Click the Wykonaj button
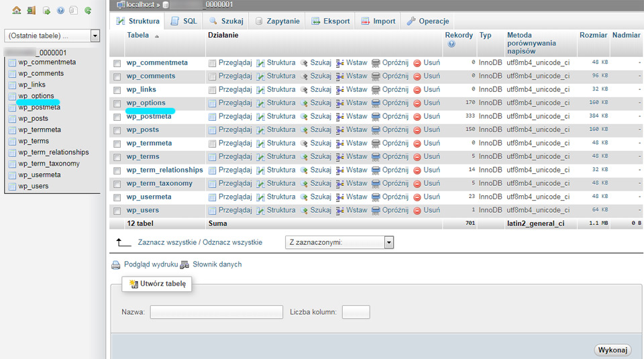The image size is (644, 359). tap(612, 350)
